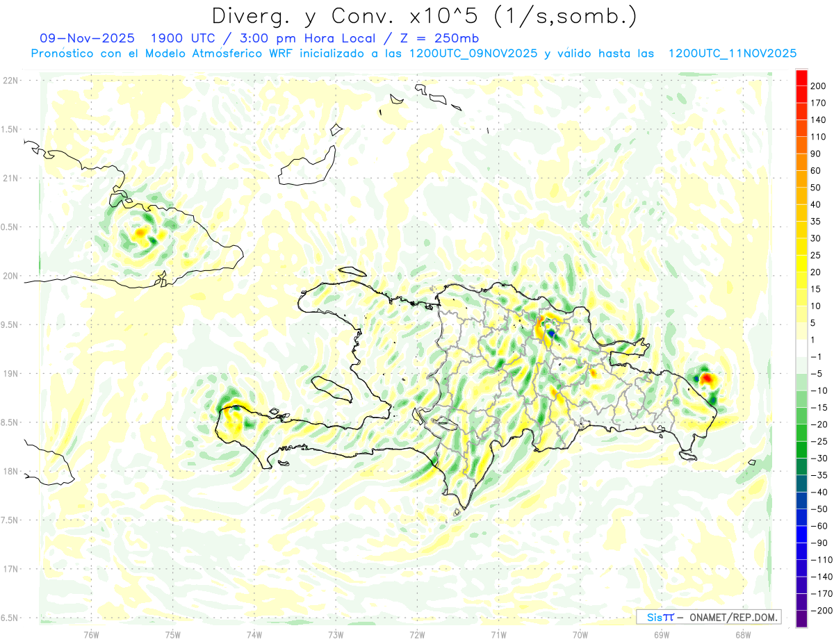This screenshot has width=834, height=644.
Task: Click the '-170' legend value
Action: pyautogui.click(x=820, y=593)
